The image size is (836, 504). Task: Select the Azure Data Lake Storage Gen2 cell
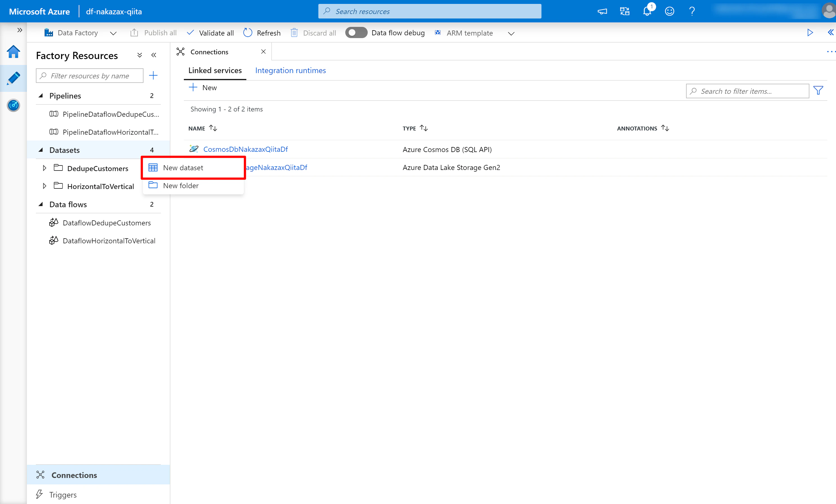451,167
